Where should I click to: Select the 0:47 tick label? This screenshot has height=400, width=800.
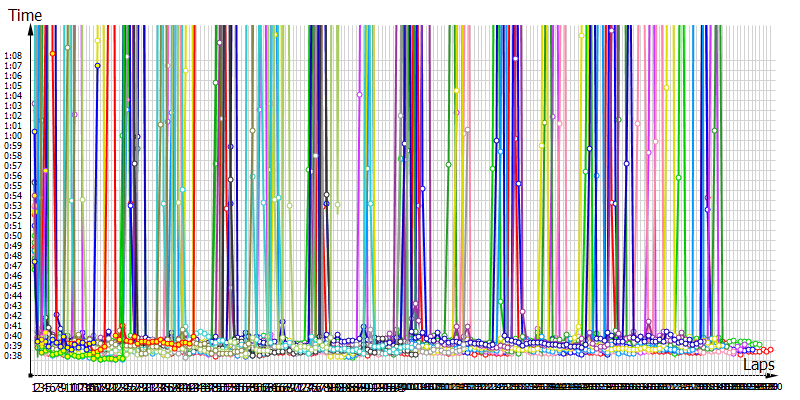tap(13, 266)
